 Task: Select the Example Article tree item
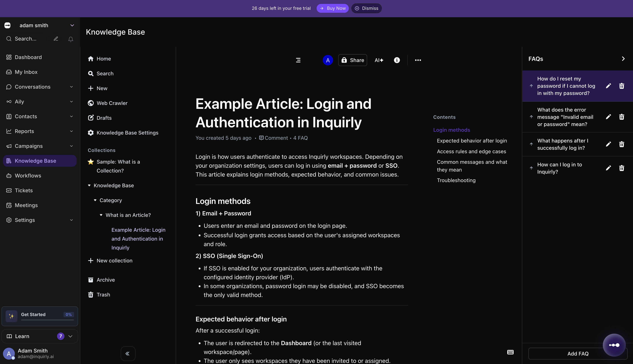(x=138, y=239)
